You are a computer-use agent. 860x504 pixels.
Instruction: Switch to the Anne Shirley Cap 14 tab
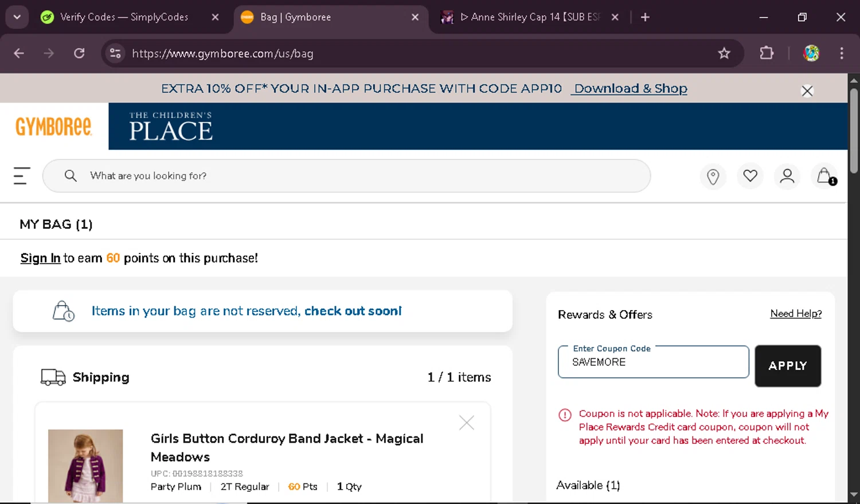click(x=530, y=17)
